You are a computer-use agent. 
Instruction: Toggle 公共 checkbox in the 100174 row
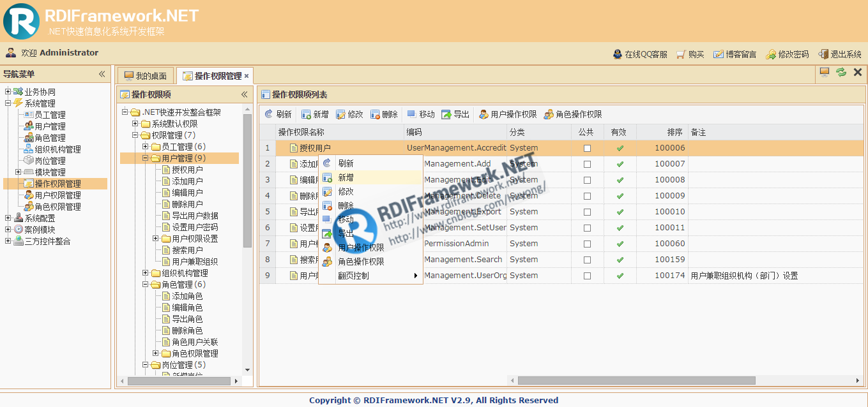[x=587, y=276]
